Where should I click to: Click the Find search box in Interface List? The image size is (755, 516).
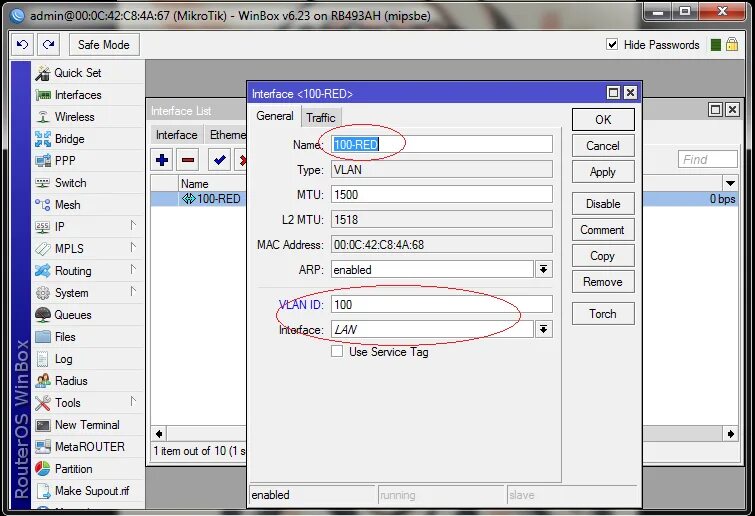tap(707, 159)
